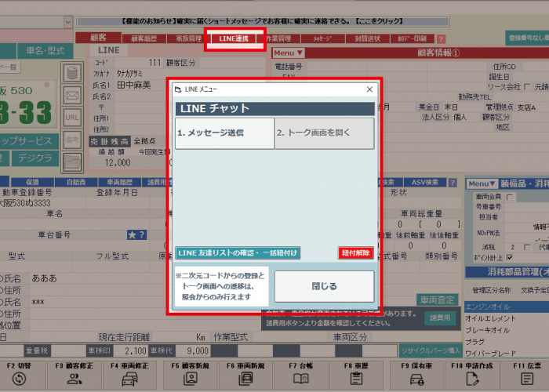This screenshot has height=392, width=549.
Task: Click the デジクラ button
Action: (x=35, y=158)
